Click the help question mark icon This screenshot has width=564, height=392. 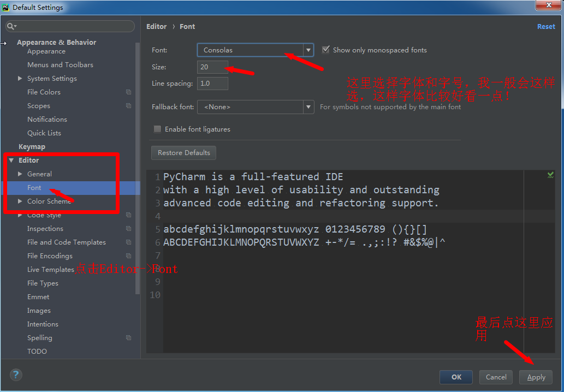(15, 375)
